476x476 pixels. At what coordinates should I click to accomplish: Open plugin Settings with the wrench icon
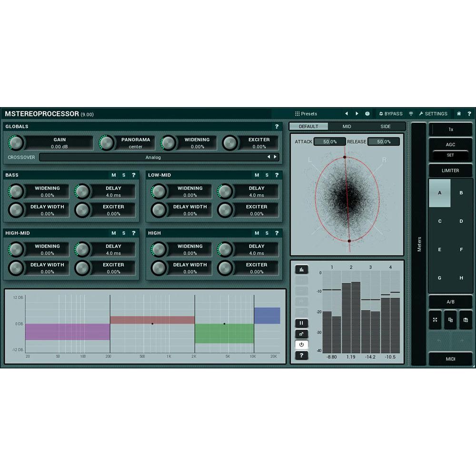tap(434, 114)
